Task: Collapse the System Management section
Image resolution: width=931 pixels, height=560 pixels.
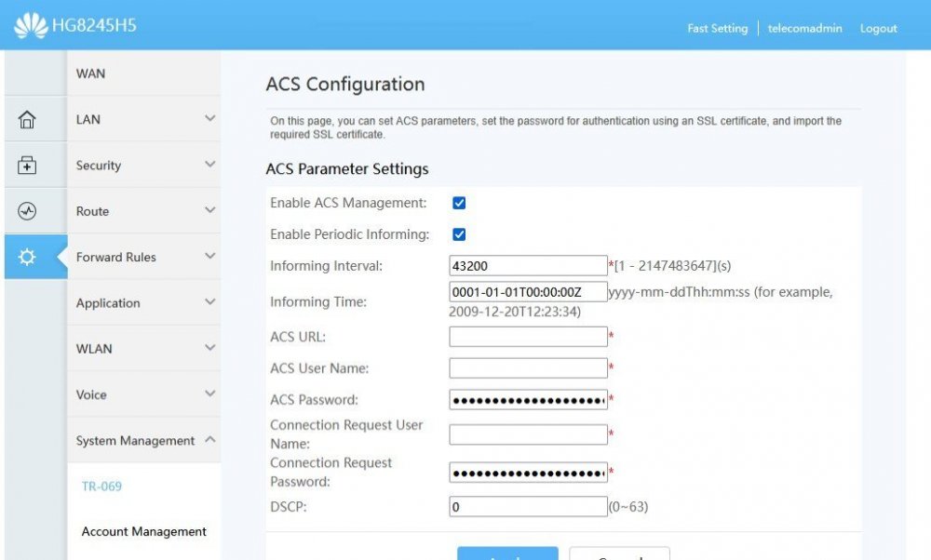Action: (209, 440)
